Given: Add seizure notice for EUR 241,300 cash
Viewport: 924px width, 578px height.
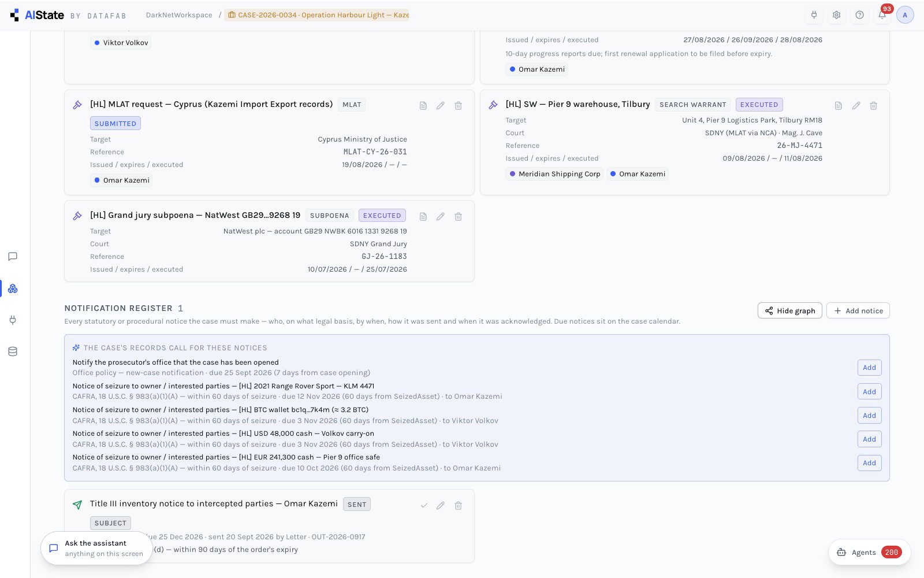Looking at the screenshot, I should click(x=870, y=463).
